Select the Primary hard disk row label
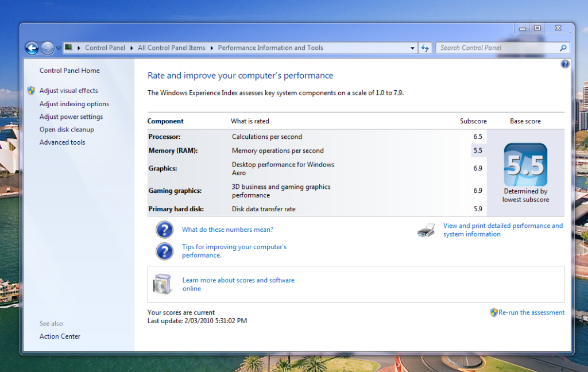 [176, 209]
